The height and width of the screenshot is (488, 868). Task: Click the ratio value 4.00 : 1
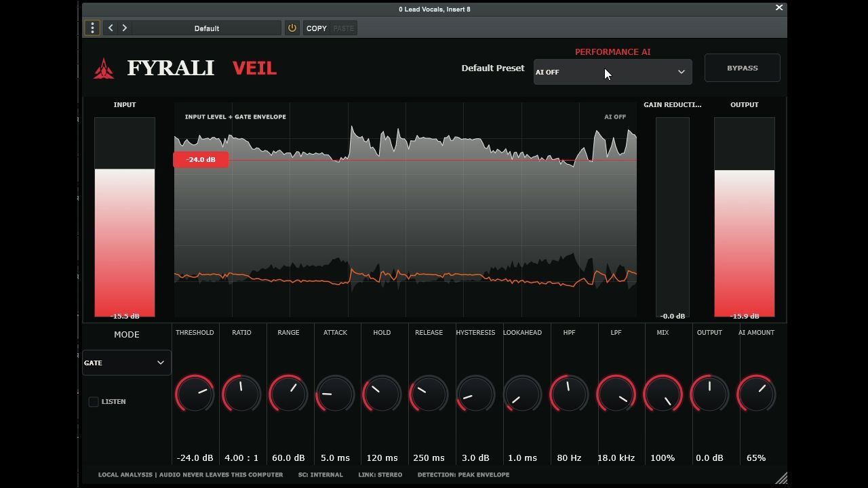tap(241, 458)
